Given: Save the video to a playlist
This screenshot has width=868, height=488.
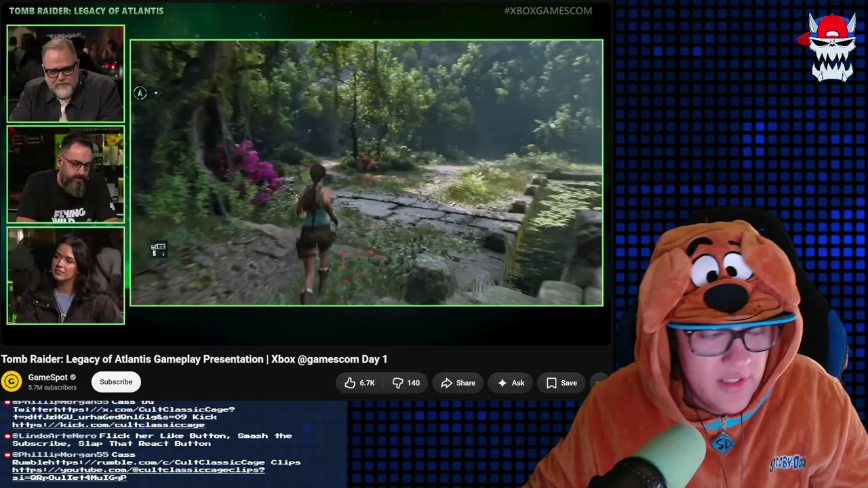Looking at the screenshot, I should click(x=561, y=383).
